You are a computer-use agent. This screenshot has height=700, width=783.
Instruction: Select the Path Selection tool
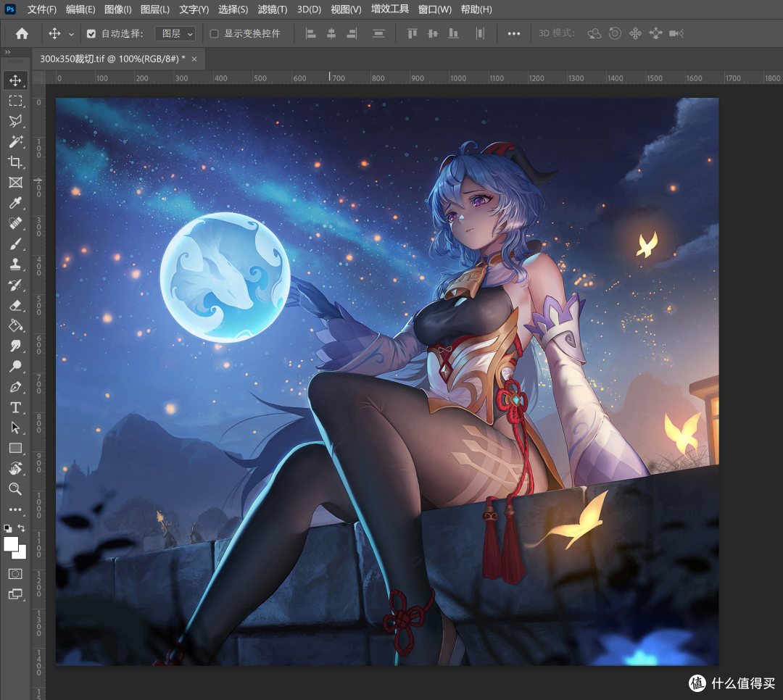(15, 428)
